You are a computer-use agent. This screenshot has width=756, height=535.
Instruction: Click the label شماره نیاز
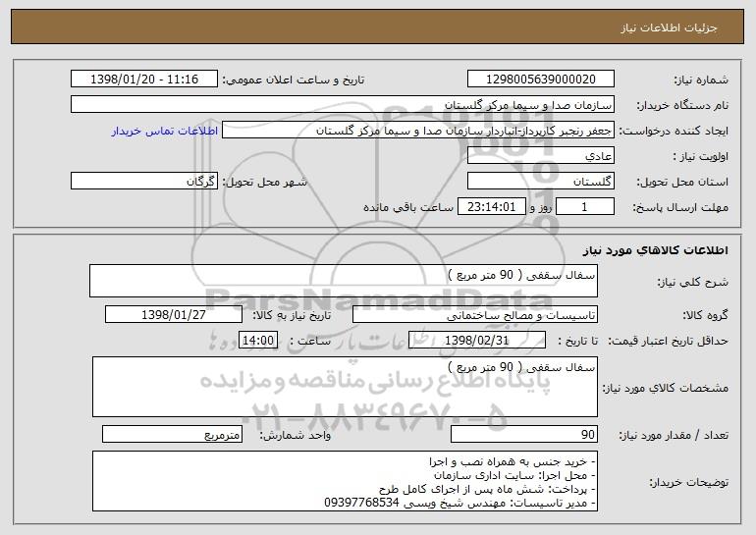click(x=701, y=80)
